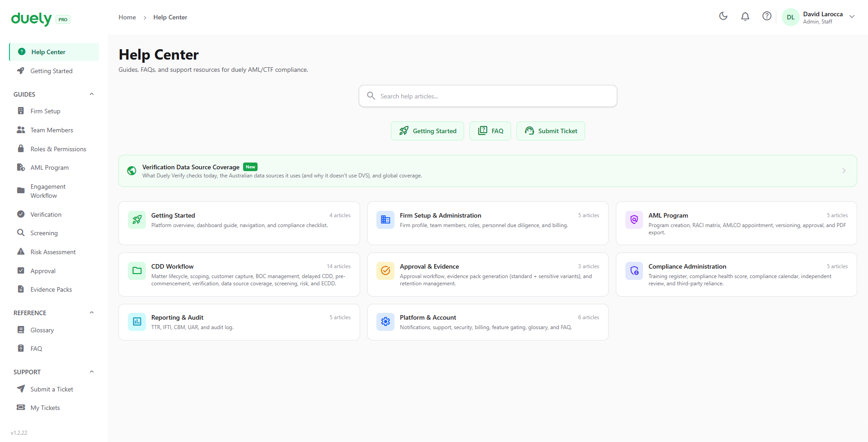Click the help question mark icon in header
The image size is (868, 442).
[x=767, y=16]
